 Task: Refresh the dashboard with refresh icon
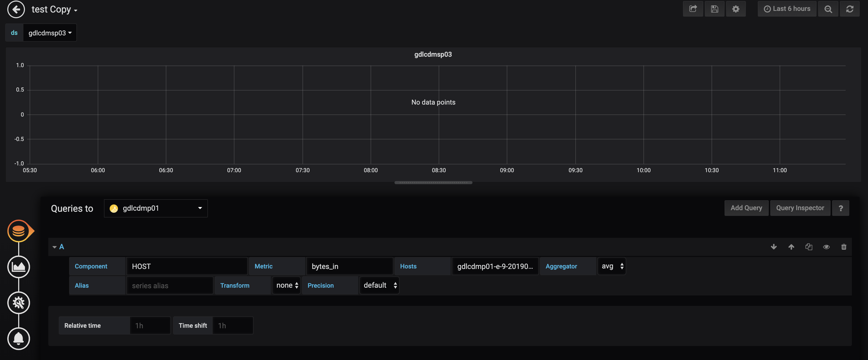tap(850, 9)
